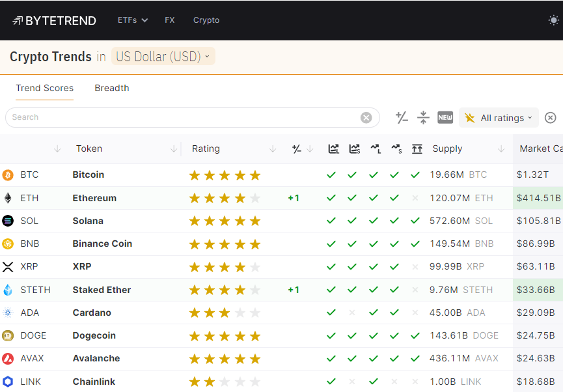The width and height of the screenshot is (563, 392).
Task: Open the Cardano token link
Action: 92,313
